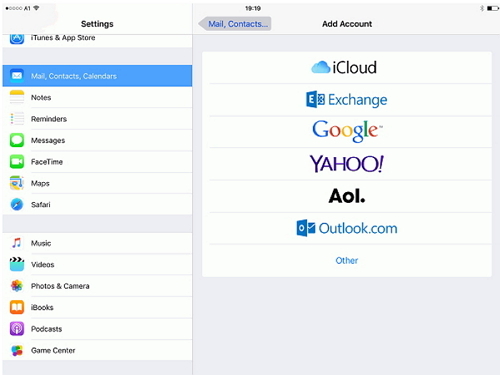Viewport: 500px width, 375px height.
Task: Tap the Maps app icon
Action: coord(17,183)
